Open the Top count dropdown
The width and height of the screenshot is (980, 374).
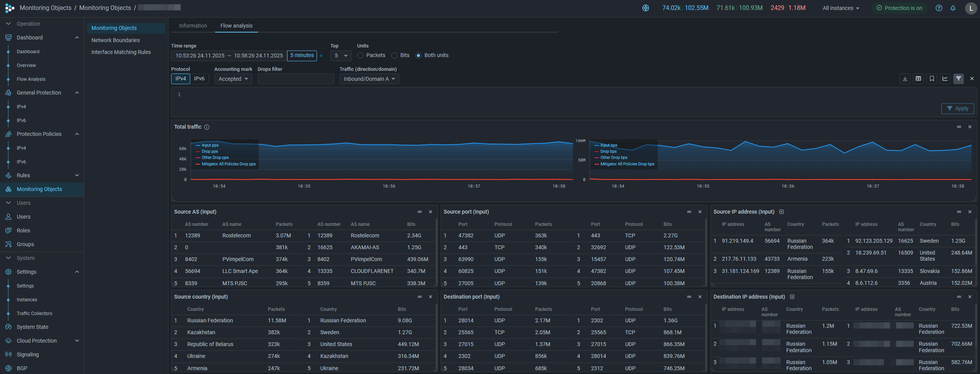(341, 56)
